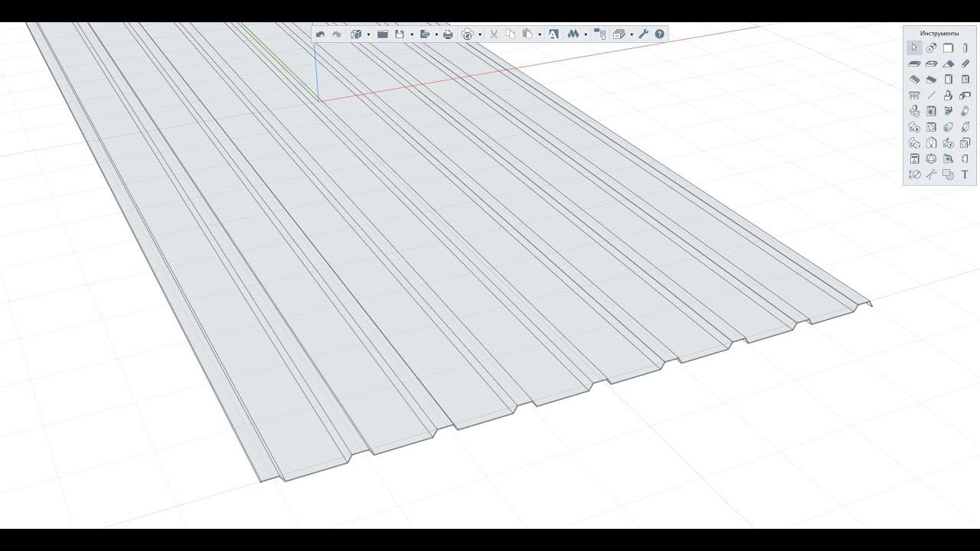Click the printer icon
The image size is (980, 551).
tap(448, 34)
